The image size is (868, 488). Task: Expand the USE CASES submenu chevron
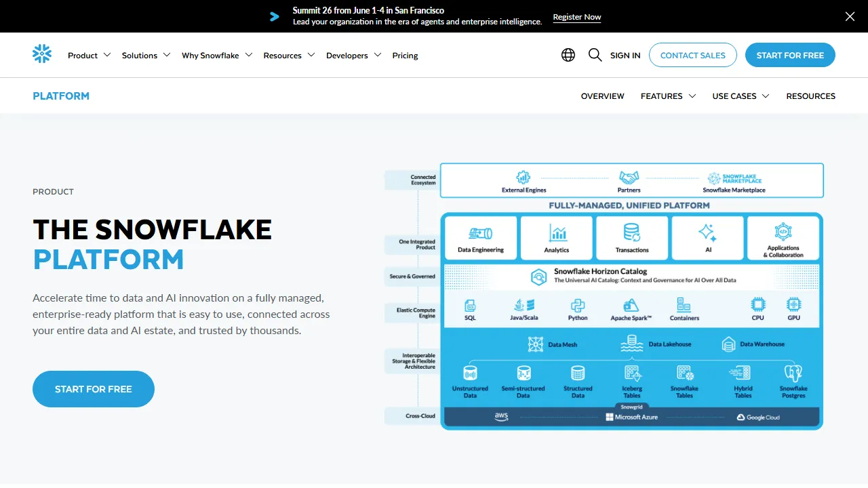tap(766, 96)
